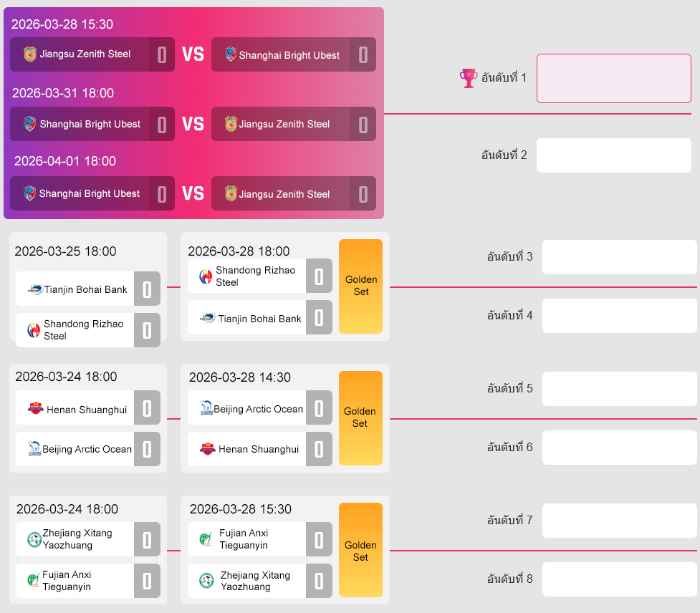Click Shandong Rizhao Steel logo in 2026-03-28 18:00 match
Screen dimensions: 700x613
point(206,276)
